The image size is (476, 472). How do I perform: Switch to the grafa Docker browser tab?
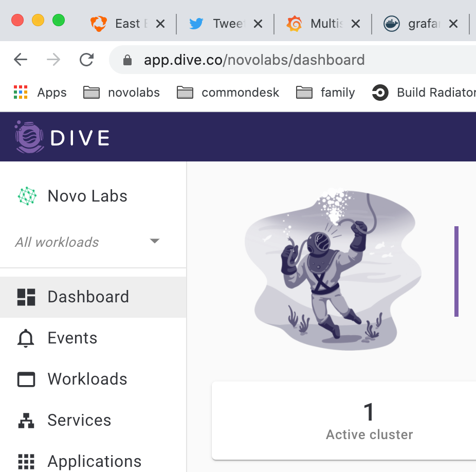click(x=421, y=24)
